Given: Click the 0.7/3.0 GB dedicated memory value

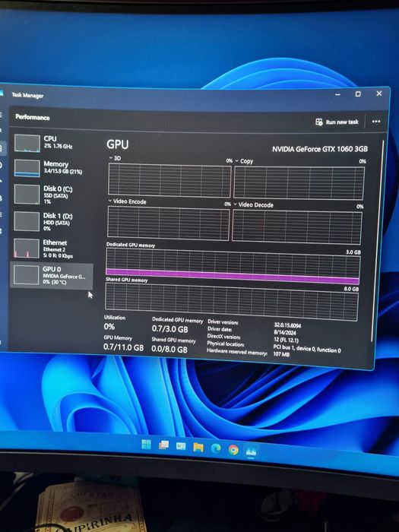Looking at the screenshot, I should coord(169,329).
